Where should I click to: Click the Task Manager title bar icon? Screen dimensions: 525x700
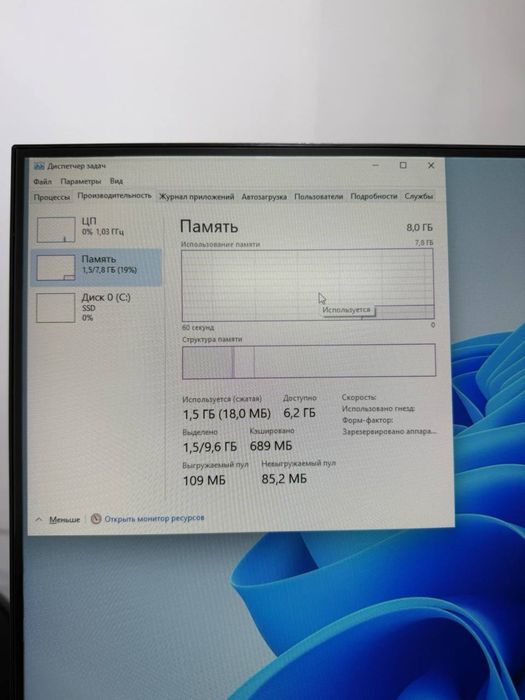(39, 166)
